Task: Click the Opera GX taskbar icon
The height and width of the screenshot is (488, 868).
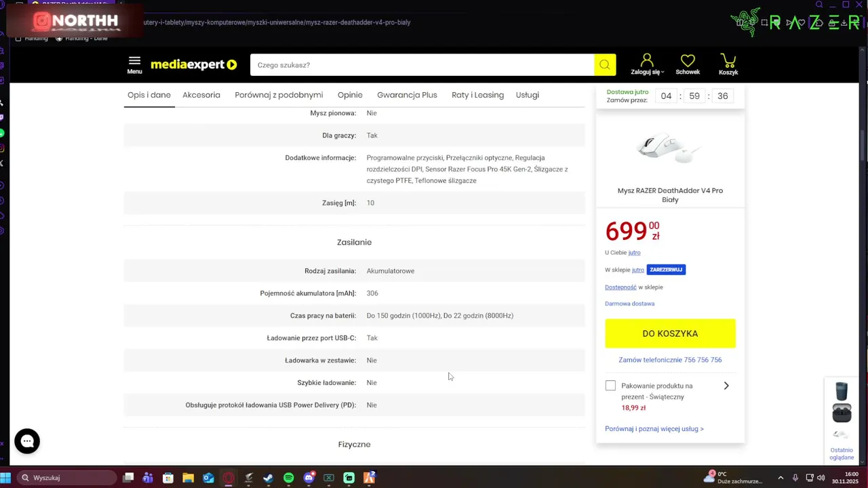Action: click(229, 478)
